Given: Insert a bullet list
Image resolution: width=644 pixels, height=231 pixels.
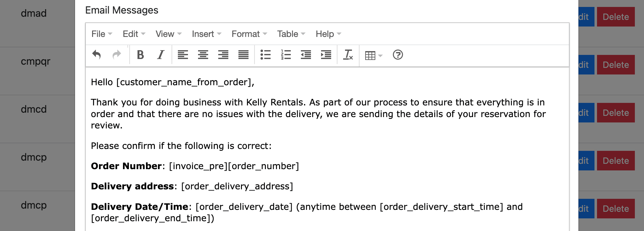Looking at the screenshot, I should tap(266, 55).
